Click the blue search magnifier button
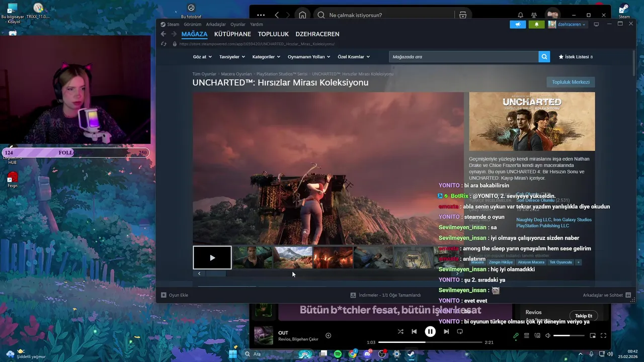Screen dimensions: 644x362 tap(544, 57)
